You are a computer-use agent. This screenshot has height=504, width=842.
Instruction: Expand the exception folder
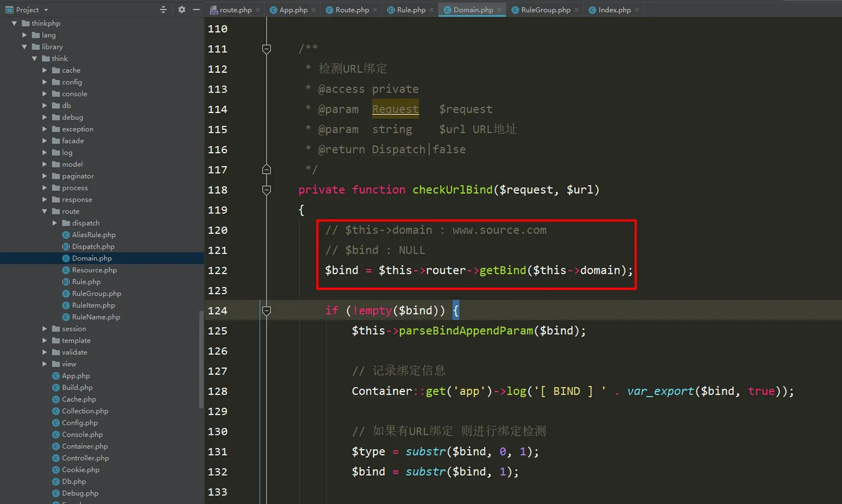click(45, 129)
